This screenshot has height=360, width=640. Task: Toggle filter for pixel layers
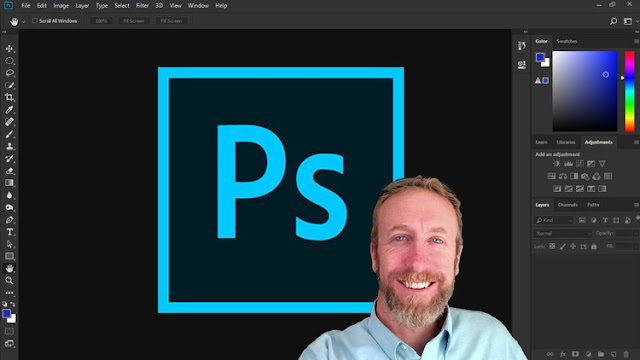point(582,220)
